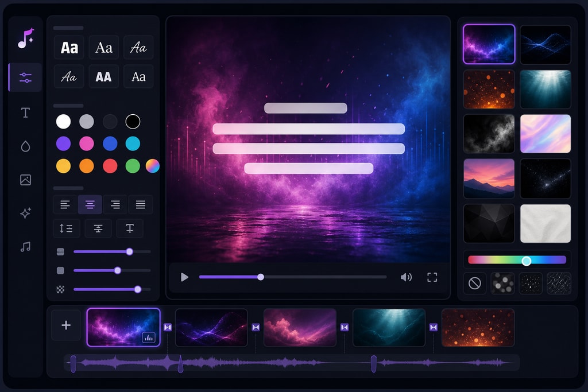
Task: Open audio visualizer icon on first clip
Action: [149, 337]
